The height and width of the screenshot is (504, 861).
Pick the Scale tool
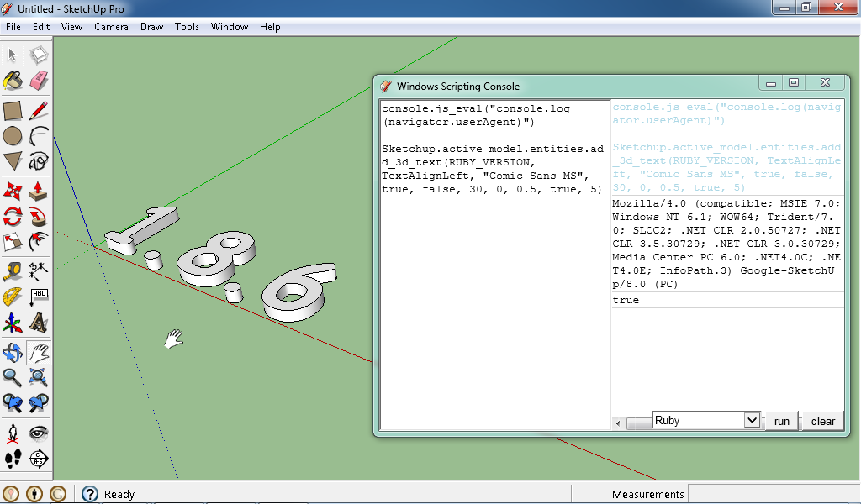13,242
